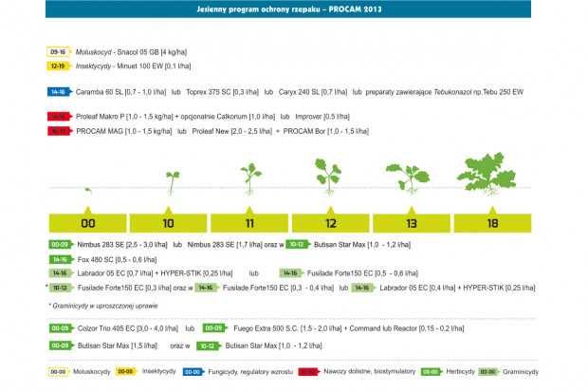Image resolution: width=588 pixels, height=392 pixels.
Task: Click the growth stage 11 box
Action: point(249,223)
